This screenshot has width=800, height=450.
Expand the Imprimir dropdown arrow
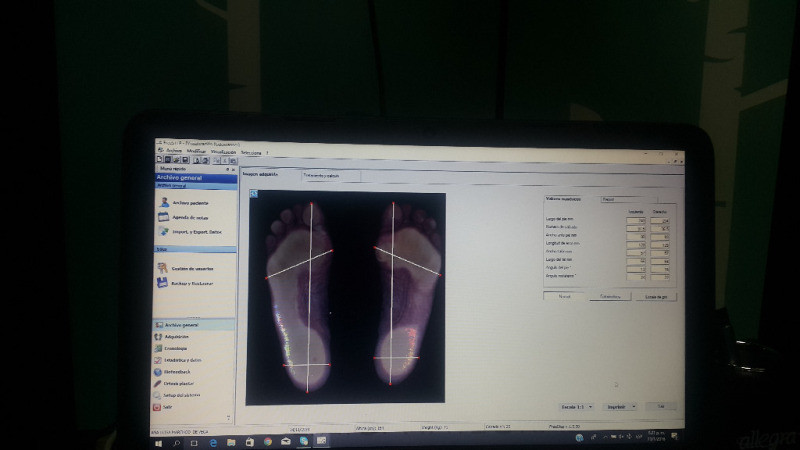coord(634,407)
